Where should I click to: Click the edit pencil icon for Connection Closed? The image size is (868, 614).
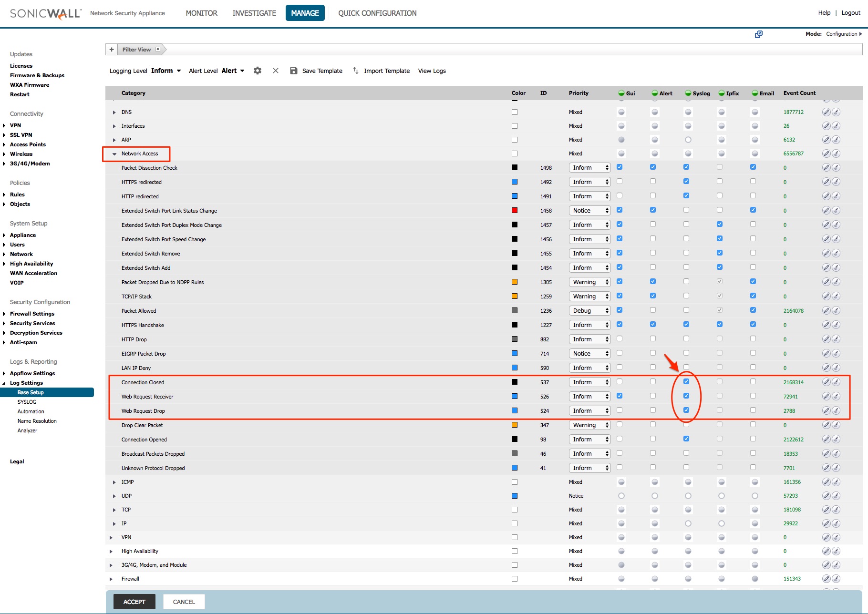pos(827,382)
